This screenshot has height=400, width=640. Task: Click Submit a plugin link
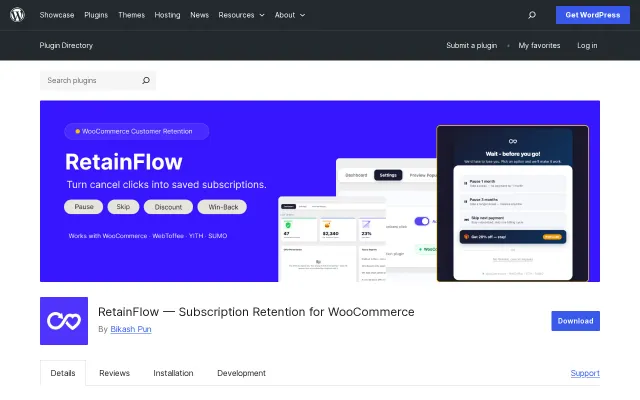point(471,45)
